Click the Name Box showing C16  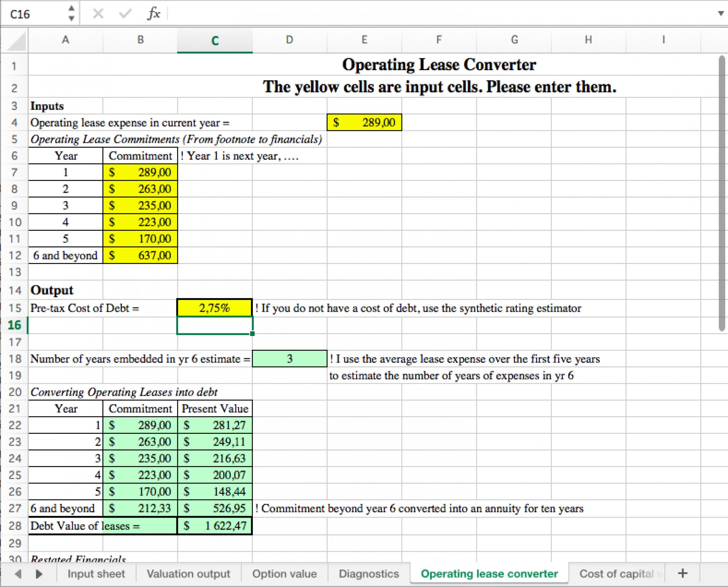point(34,14)
